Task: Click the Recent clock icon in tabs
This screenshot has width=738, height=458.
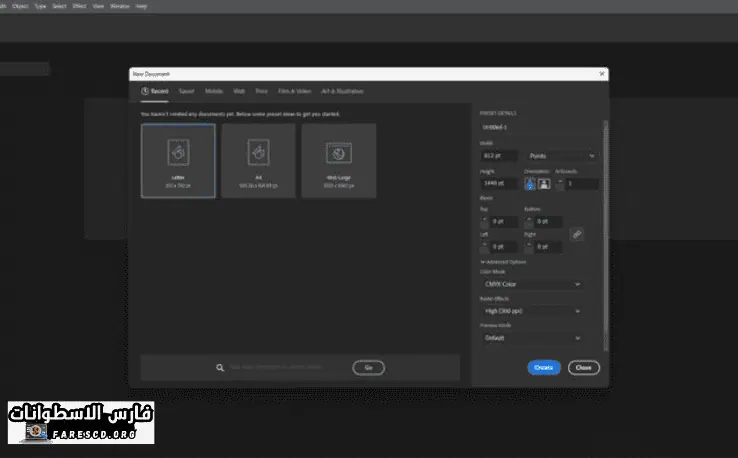Action: [x=145, y=91]
